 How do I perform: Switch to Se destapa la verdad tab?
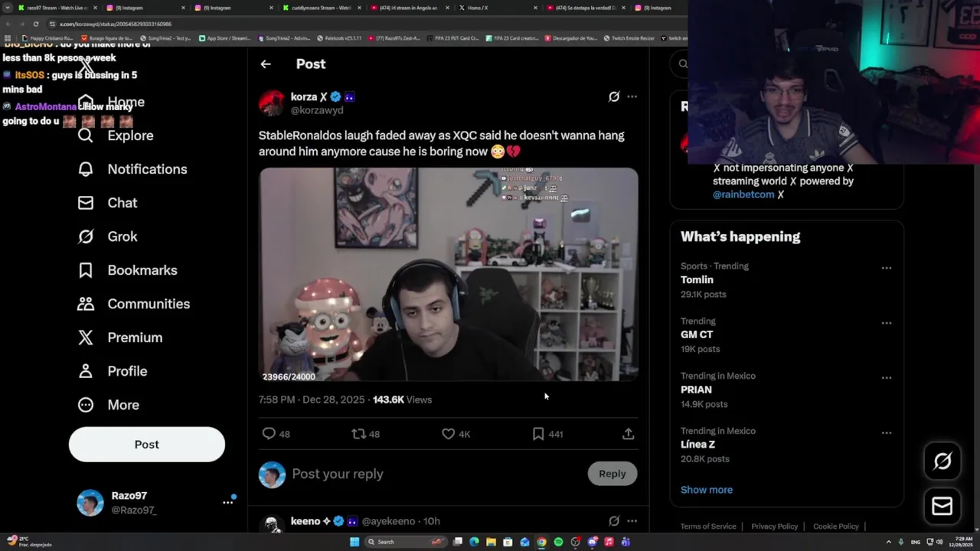tap(585, 8)
